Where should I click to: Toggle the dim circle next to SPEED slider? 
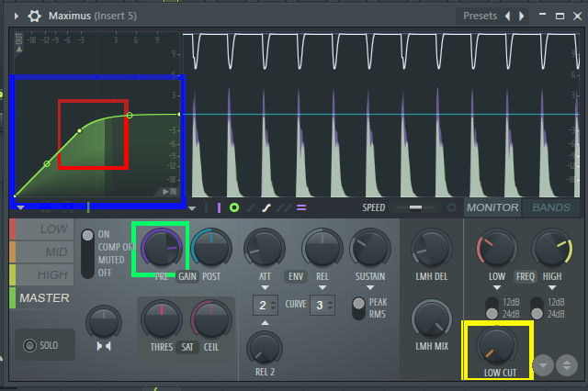pyautogui.click(x=451, y=207)
